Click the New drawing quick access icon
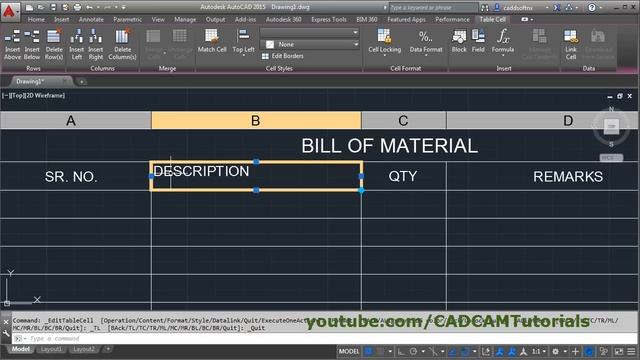 [x=29, y=7]
